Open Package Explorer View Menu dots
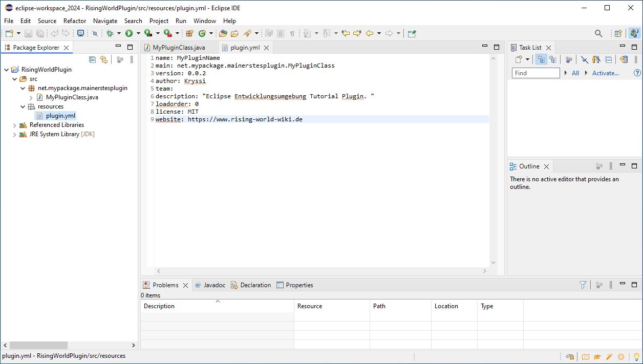The height and width of the screenshot is (364, 643). (x=132, y=59)
